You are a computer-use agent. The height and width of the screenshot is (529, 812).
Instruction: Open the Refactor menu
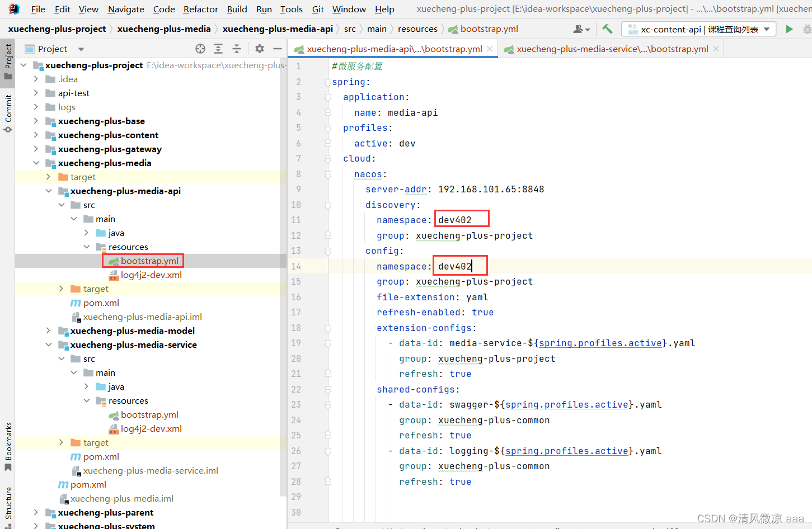[200, 9]
